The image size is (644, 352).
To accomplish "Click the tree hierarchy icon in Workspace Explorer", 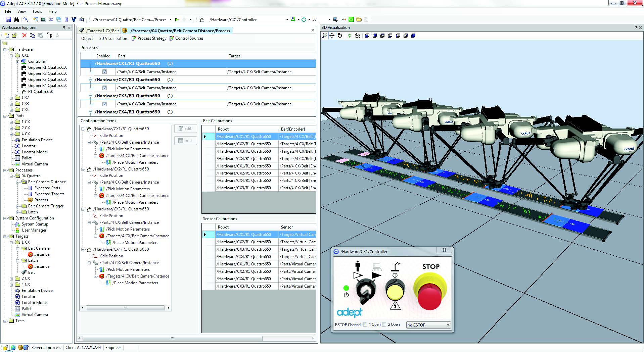I will click(50, 35).
